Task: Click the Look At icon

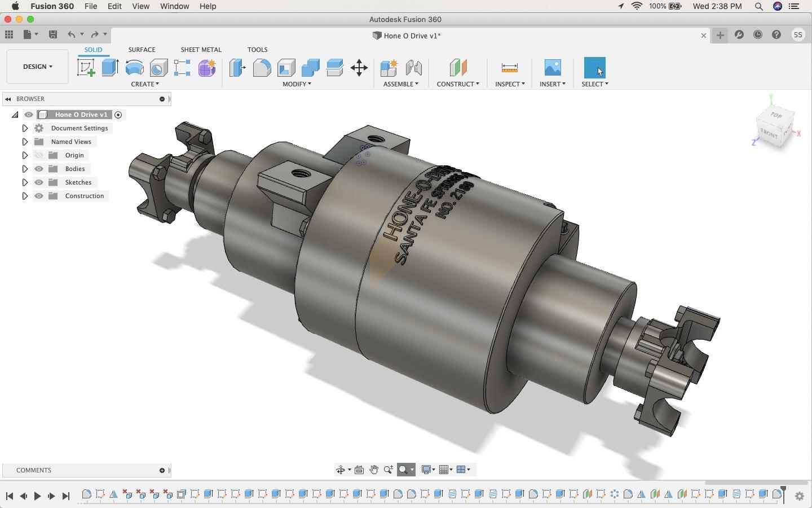Action: pos(359,470)
